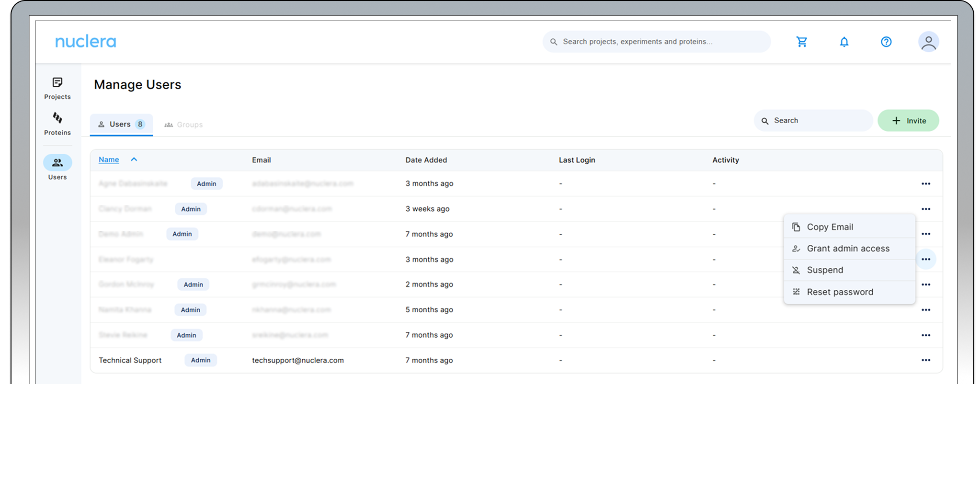Switch to the Groups tab
This screenshot has height=478, width=980.
(184, 125)
